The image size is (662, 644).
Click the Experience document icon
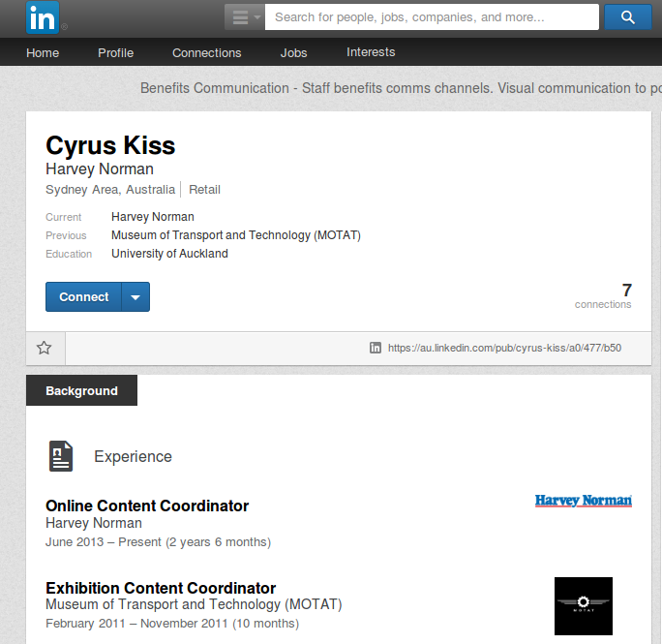[x=61, y=456]
